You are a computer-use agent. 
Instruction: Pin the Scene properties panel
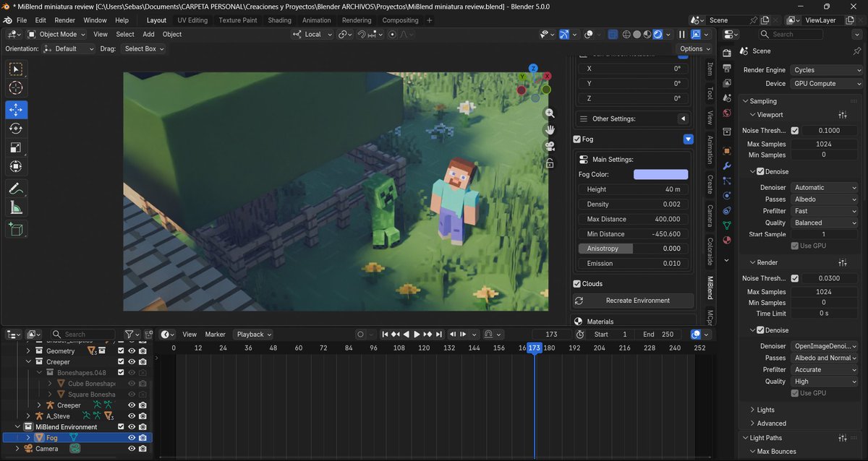tap(857, 51)
